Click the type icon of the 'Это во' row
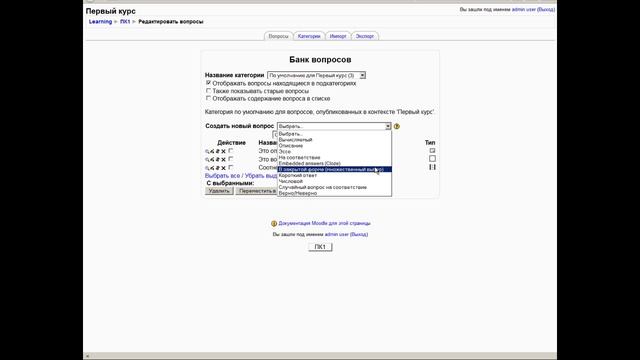The height and width of the screenshot is (360, 640). coord(432,159)
